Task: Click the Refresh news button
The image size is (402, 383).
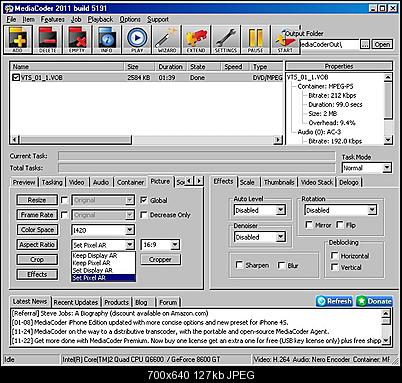Action: coord(335,301)
